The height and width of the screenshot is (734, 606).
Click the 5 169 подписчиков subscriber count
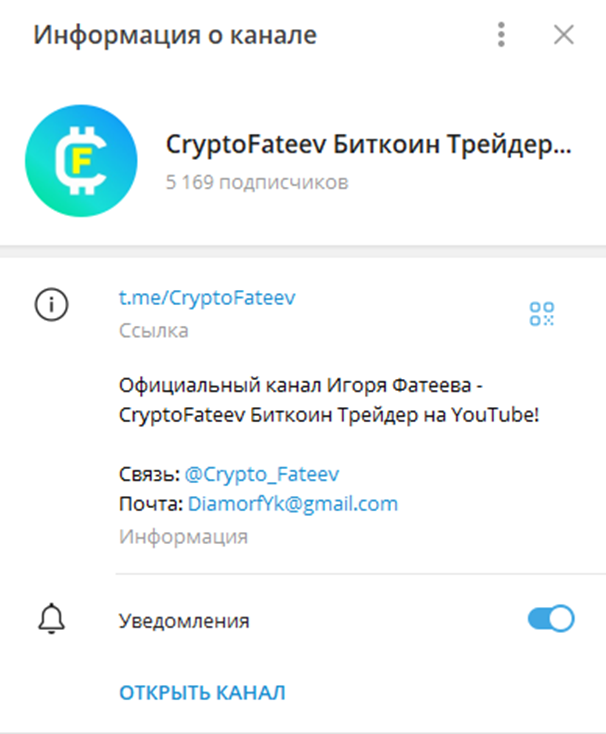coord(257,182)
